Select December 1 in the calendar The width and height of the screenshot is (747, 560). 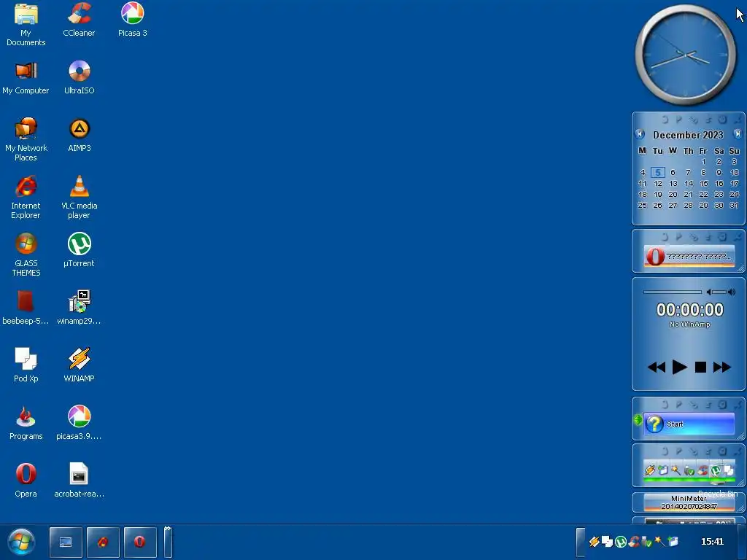pyautogui.click(x=704, y=161)
